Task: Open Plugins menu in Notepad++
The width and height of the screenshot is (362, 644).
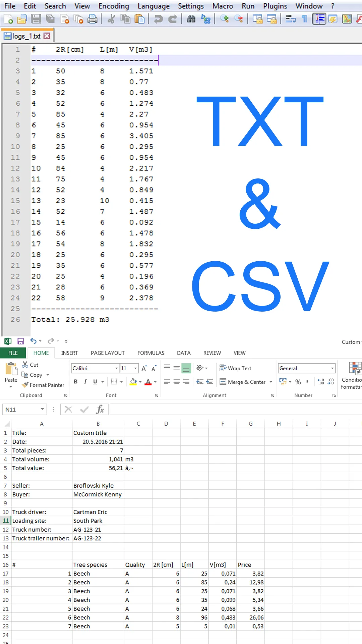Action: point(275,6)
